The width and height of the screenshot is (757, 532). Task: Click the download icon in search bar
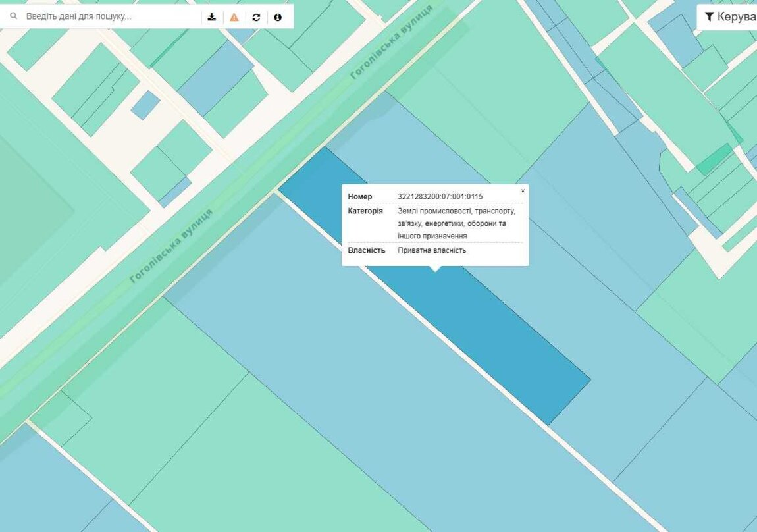pyautogui.click(x=212, y=17)
